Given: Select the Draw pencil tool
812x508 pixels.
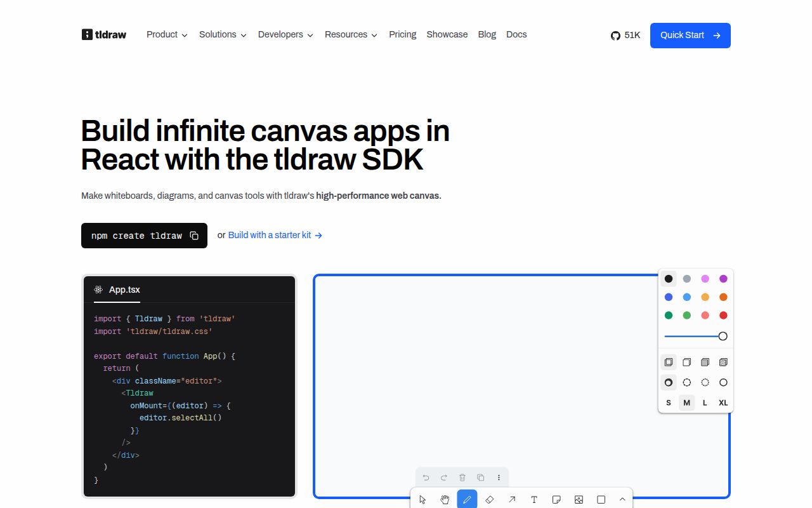Looking at the screenshot, I should (467, 500).
